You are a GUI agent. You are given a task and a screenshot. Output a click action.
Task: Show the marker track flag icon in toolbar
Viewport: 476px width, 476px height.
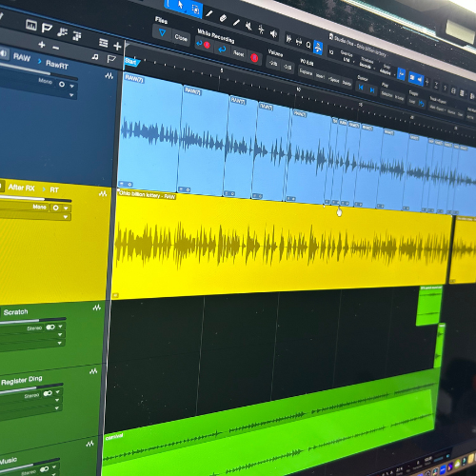pos(47,29)
